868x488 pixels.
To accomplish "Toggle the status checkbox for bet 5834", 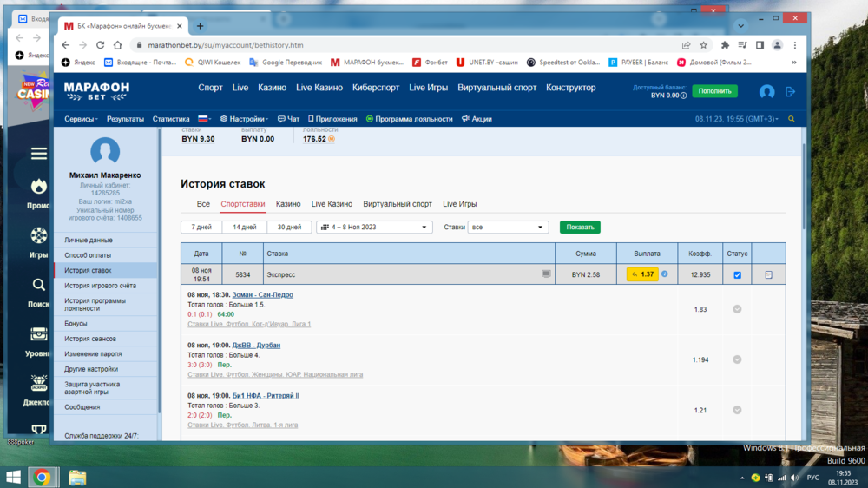I will [x=737, y=275].
